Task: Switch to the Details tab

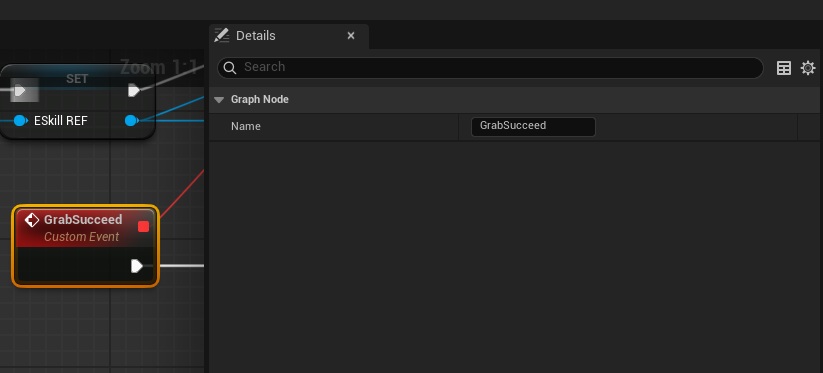Action: pyautogui.click(x=289, y=36)
